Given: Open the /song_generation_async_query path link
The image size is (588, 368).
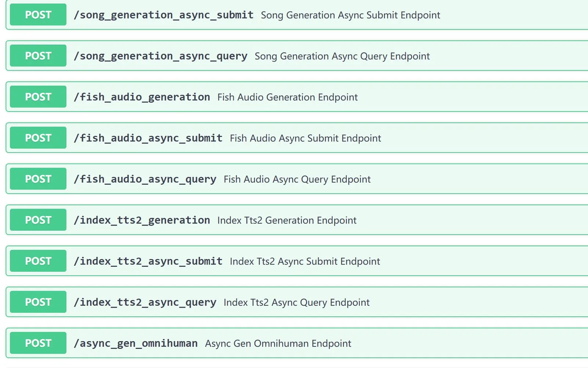Looking at the screenshot, I should (x=161, y=56).
